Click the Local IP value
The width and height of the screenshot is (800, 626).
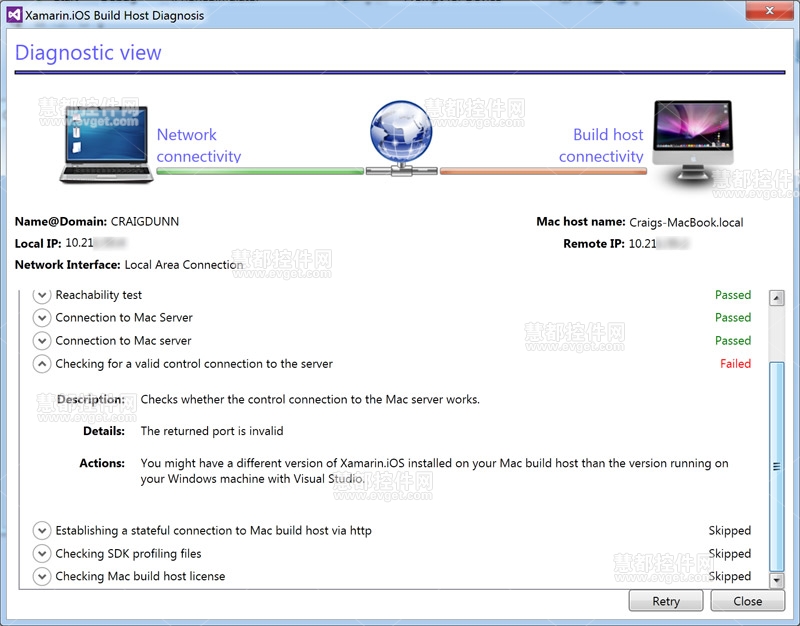[x=95, y=243]
